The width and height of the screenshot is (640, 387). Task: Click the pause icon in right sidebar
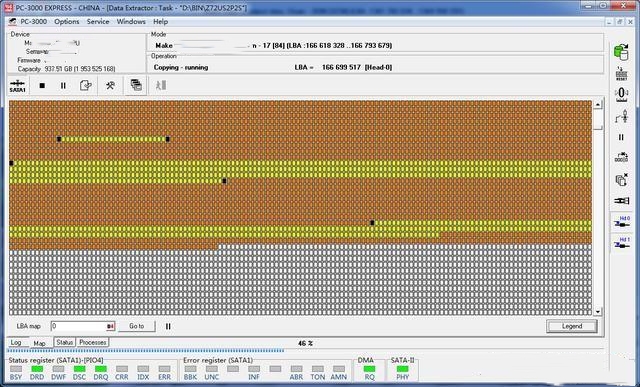point(621,137)
